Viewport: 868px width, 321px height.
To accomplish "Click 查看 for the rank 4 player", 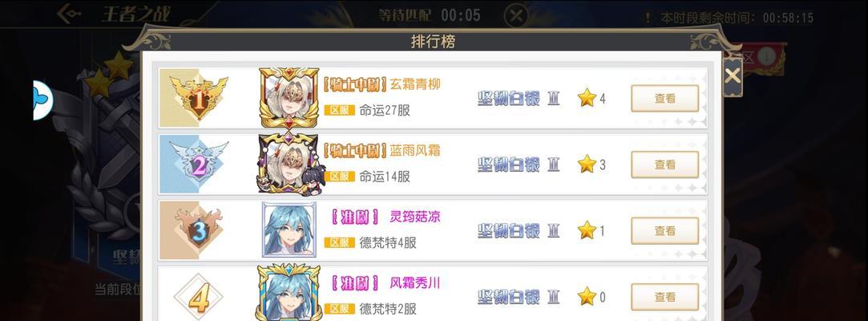I will click(665, 297).
